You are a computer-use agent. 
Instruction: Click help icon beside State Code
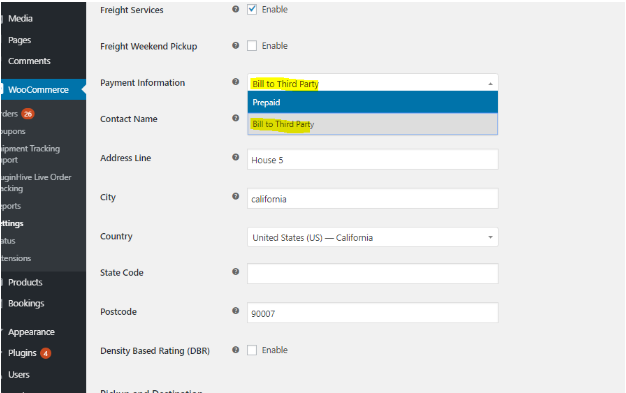[236, 272]
